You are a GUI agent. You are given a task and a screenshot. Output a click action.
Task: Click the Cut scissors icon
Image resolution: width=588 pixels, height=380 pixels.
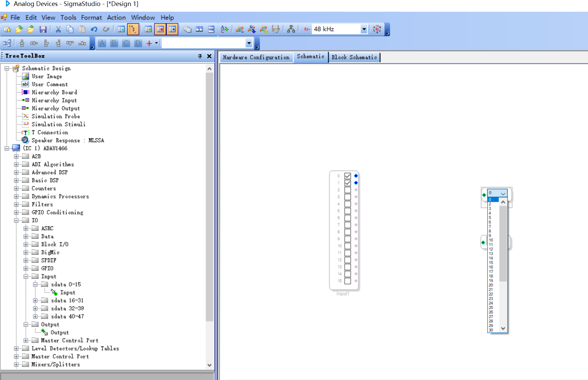point(58,29)
